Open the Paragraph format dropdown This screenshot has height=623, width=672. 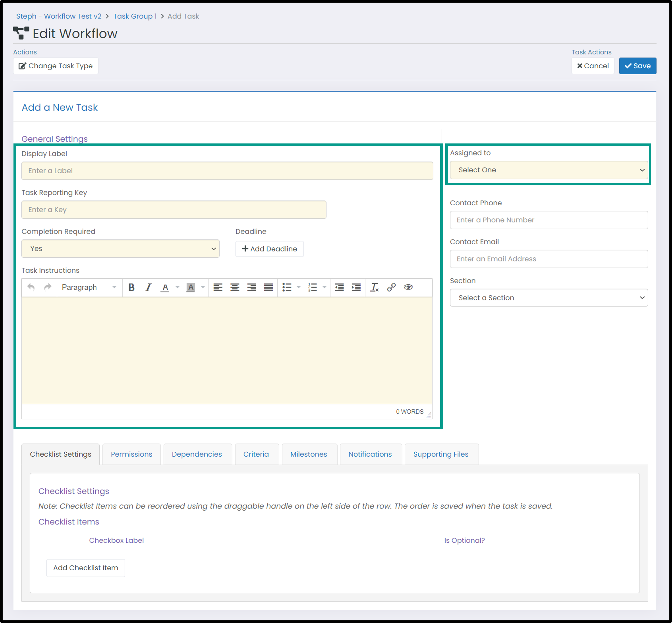[89, 287]
